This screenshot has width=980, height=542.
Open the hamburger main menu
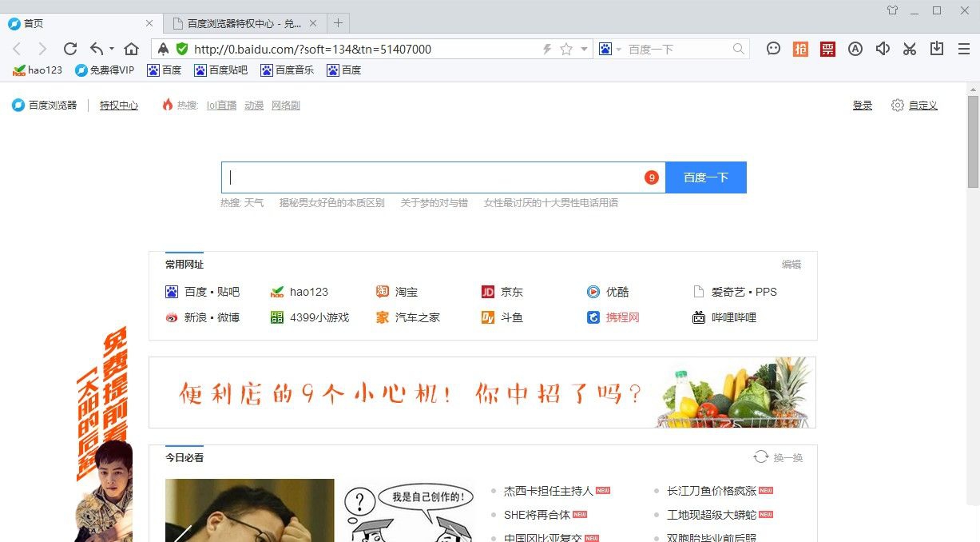pos(964,49)
